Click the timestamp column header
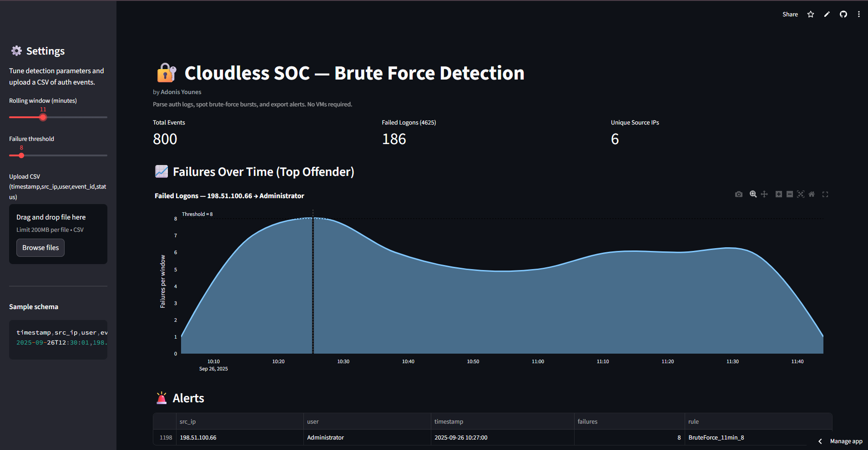Image resolution: width=868 pixels, height=450 pixels. click(449, 421)
